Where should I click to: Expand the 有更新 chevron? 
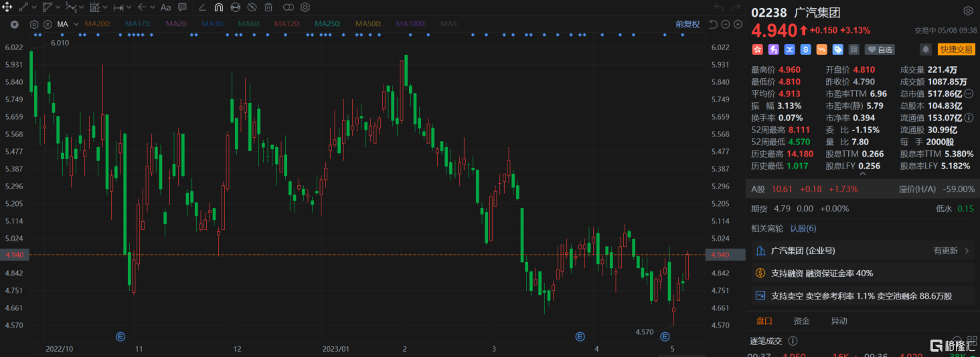pyautogui.click(x=968, y=251)
